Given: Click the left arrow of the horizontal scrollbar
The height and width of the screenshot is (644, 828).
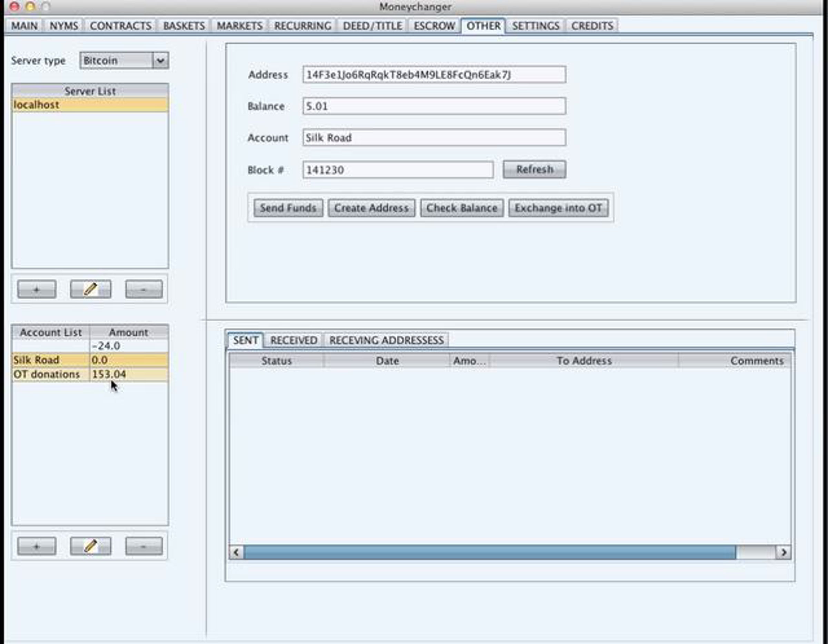Looking at the screenshot, I should point(237,552).
